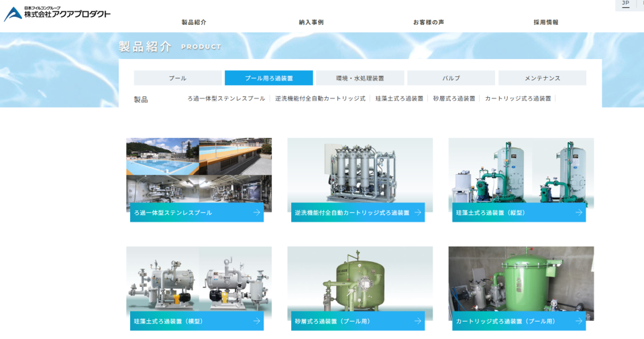Click the arrow on 珪藻土式（縦型） card
Viewport: 644px width, 339px height.
tap(579, 212)
